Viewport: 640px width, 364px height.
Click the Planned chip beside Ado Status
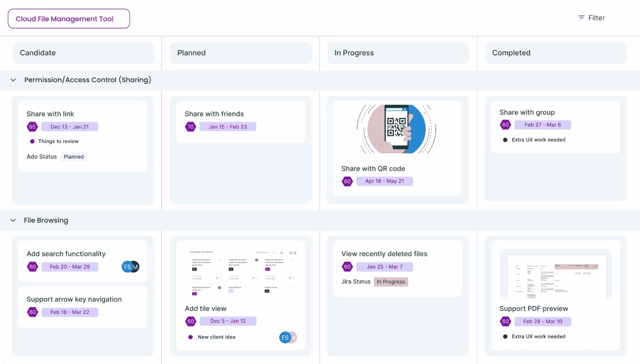pos(74,157)
